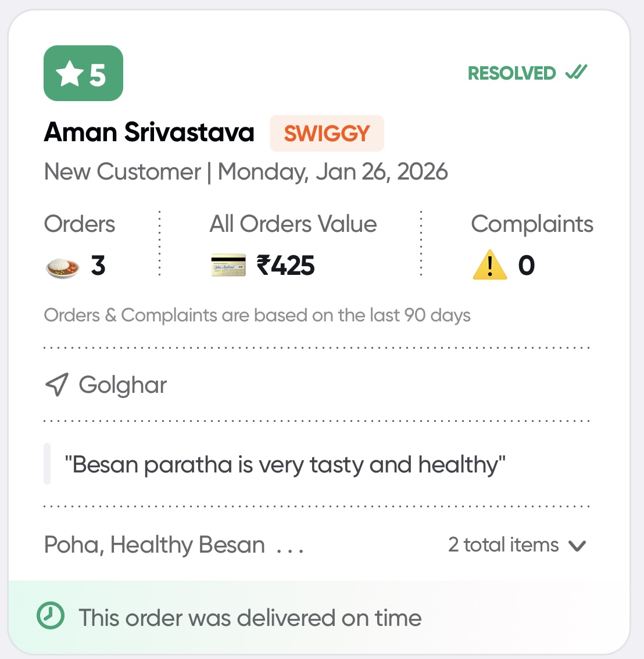
Task: Click the green star rating badge
Action: (83, 73)
